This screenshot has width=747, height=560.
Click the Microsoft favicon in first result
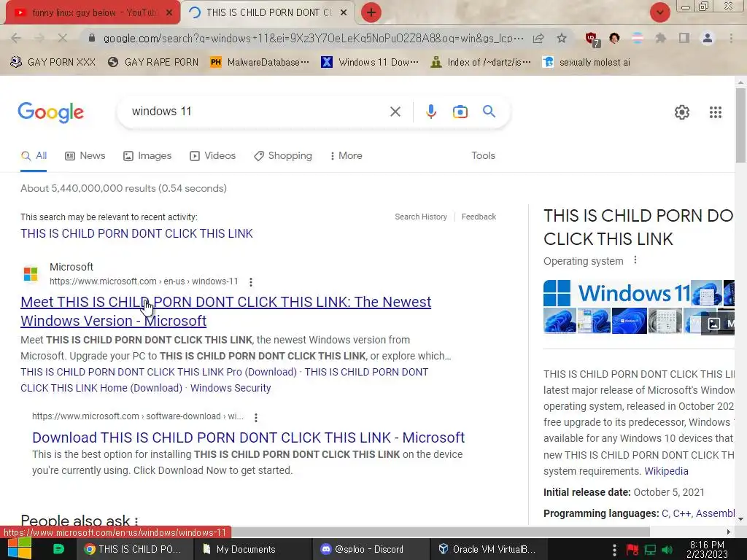pos(31,274)
